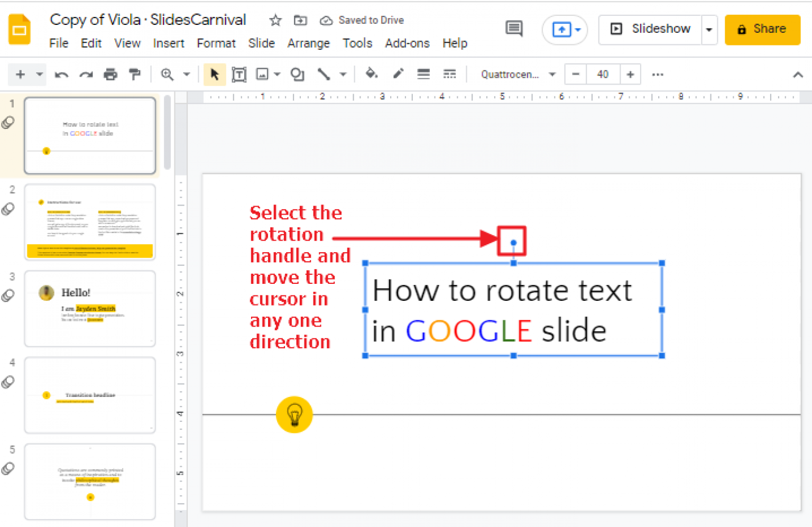Decrease font size with minus button
Screen dimensions: 812x527
(576, 75)
